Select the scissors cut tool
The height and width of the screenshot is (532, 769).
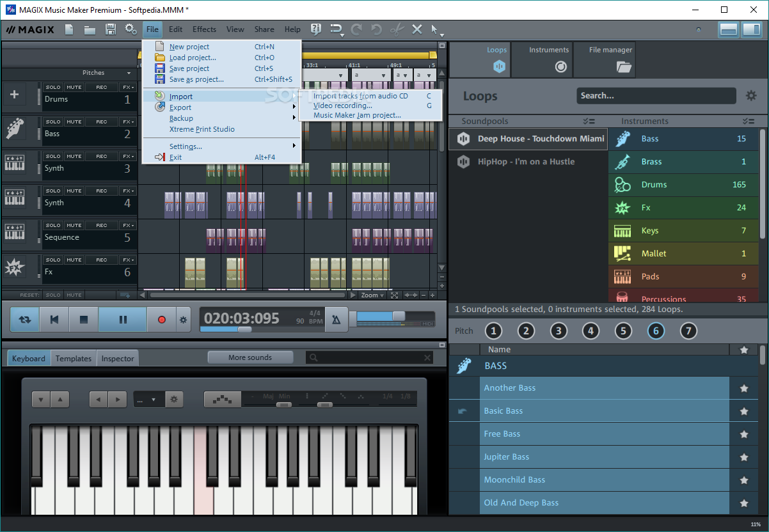pyautogui.click(x=397, y=29)
